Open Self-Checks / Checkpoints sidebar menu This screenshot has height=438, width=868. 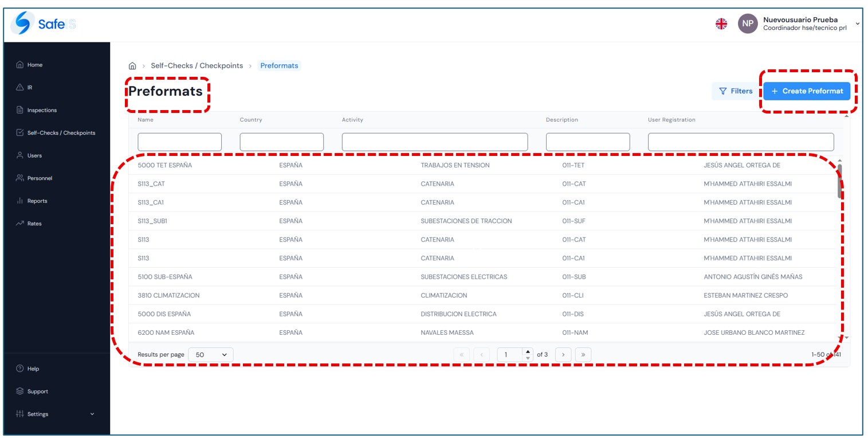[x=61, y=133]
